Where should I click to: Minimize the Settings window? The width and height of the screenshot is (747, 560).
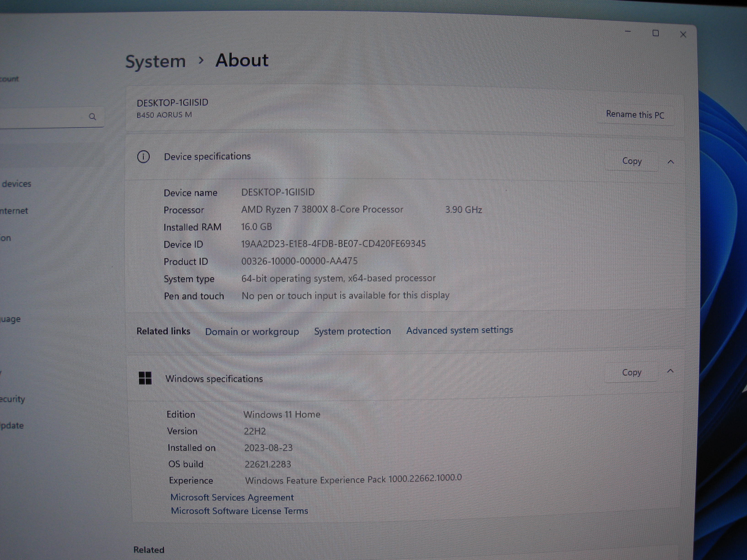click(x=628, y=32)
